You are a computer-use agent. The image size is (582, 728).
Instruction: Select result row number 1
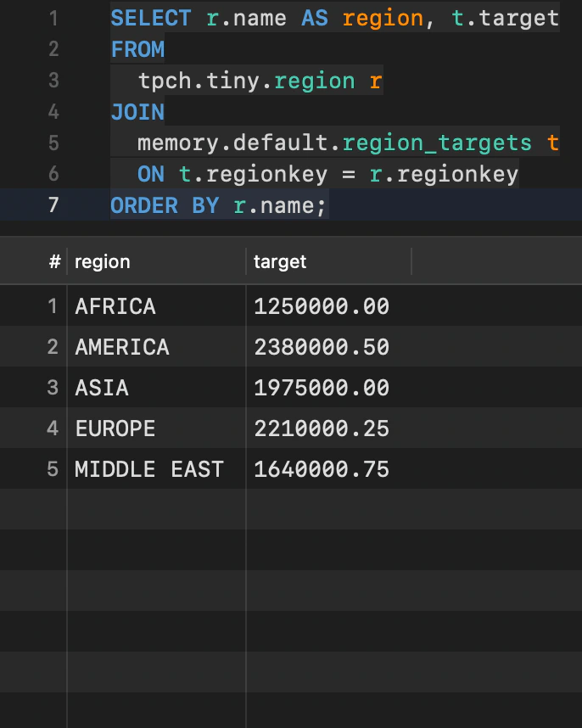click(x=53, y=306)
